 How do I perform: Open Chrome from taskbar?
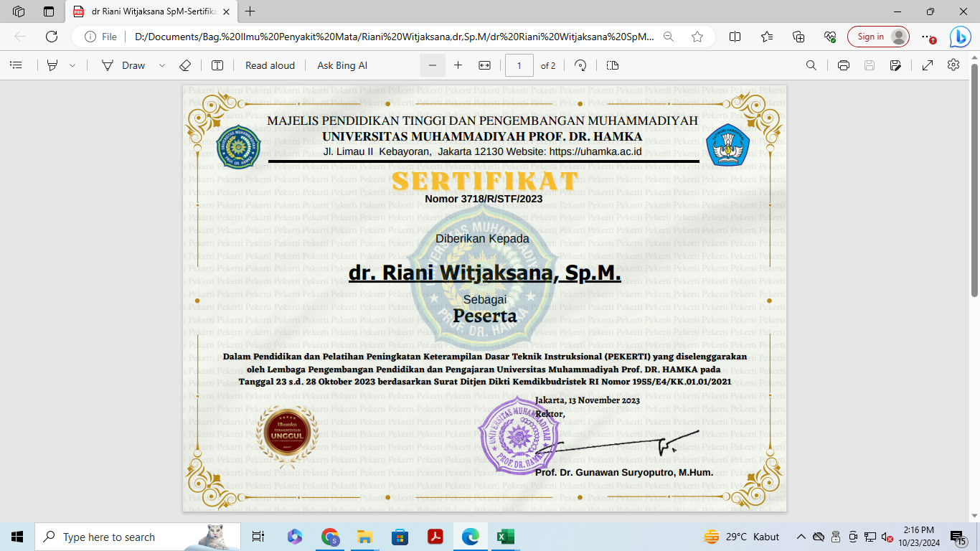[x=330, y=537]
